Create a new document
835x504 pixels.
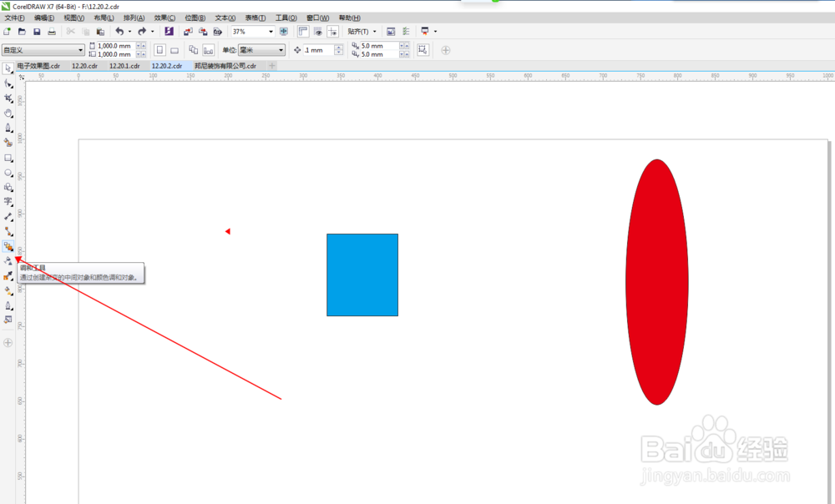click(x=7, y=32)
